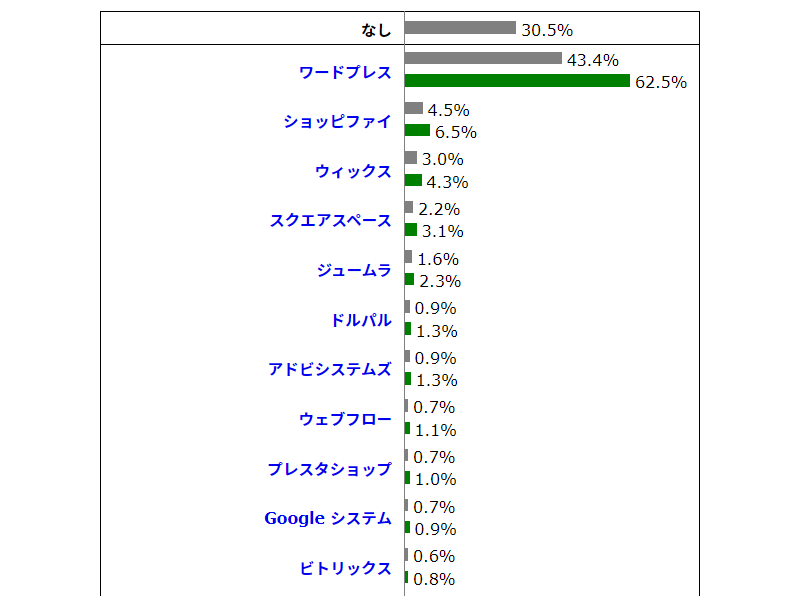Viewport: 800px width, 596px height.
Task: Click the なし row label
Action: 376,30
